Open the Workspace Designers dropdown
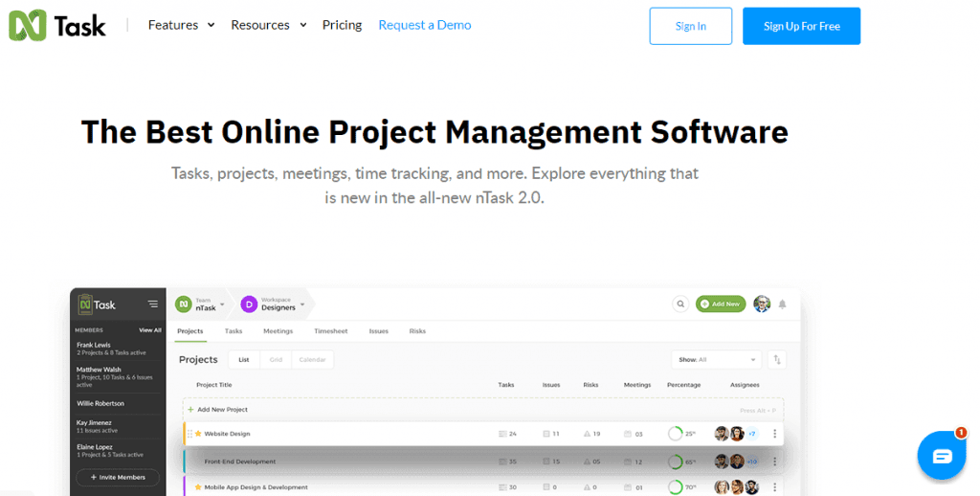This screenshot has width=980, height=496. [x=273, y=304]
